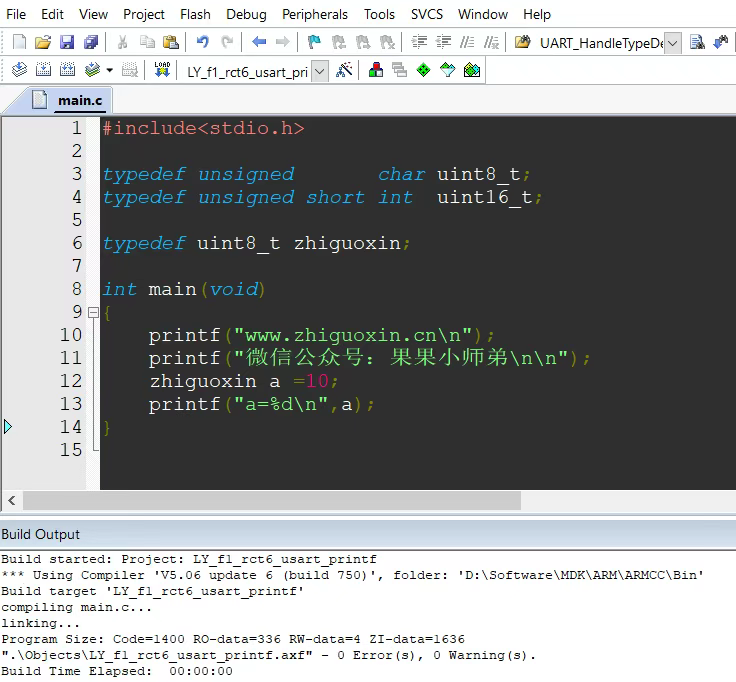736x682 pixels.
Task: Collapse the main function code block
Action: [x=93, y=312]
